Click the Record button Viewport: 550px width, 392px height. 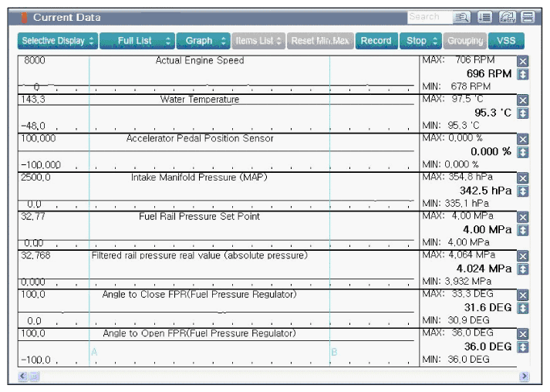click(376, 41)
